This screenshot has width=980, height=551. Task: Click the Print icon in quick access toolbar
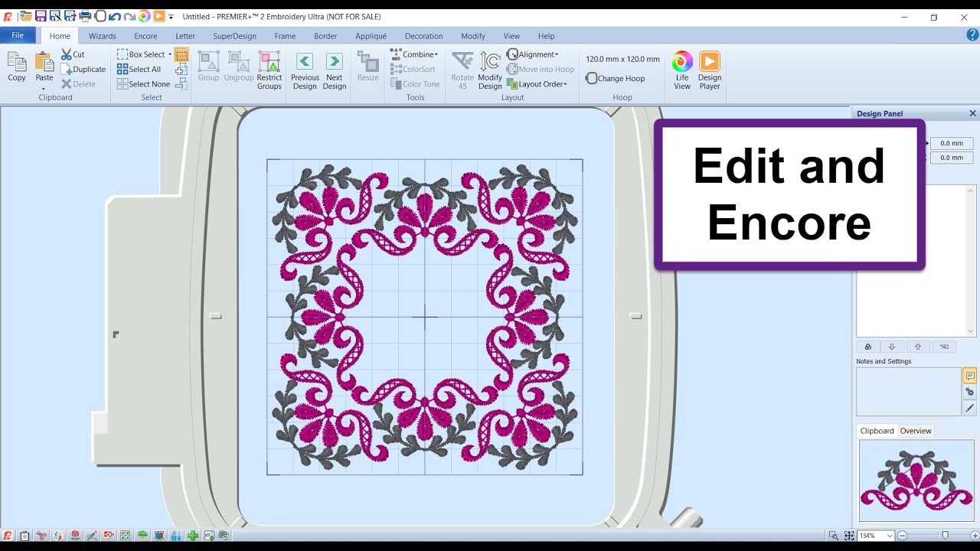85,16
